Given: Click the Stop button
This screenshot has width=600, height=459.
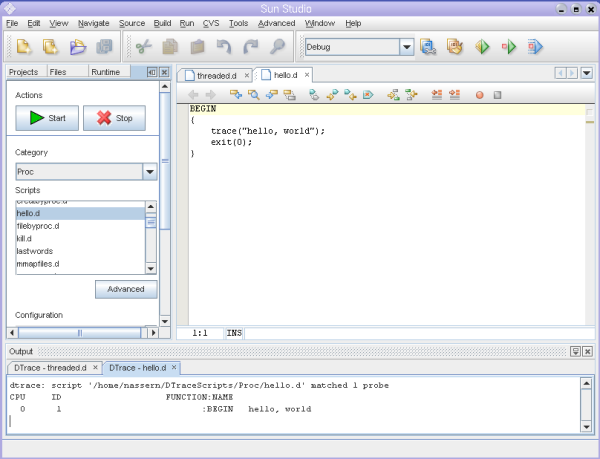Looking at the screenshot, I should coord(114,118).
